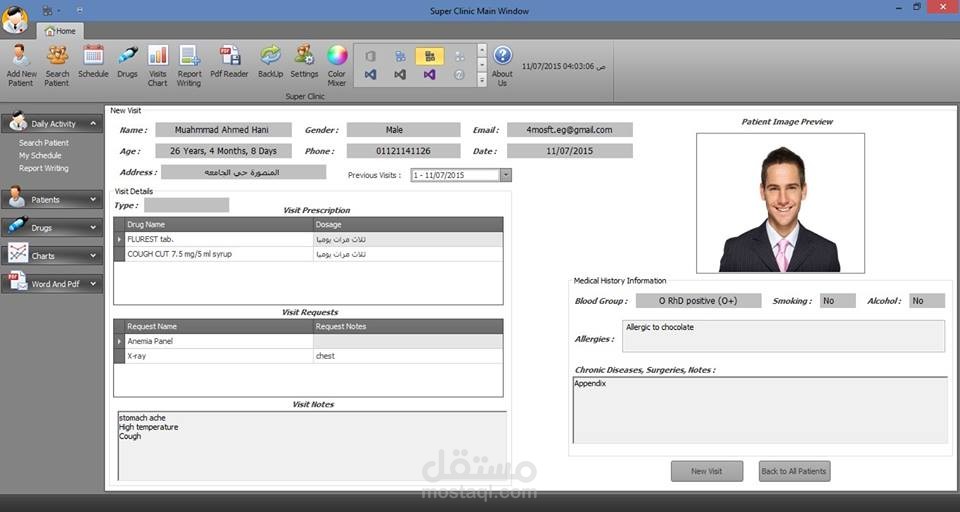Click the Alcohol field showing No
The image size is (960, 512).
[x=927, y=301]
